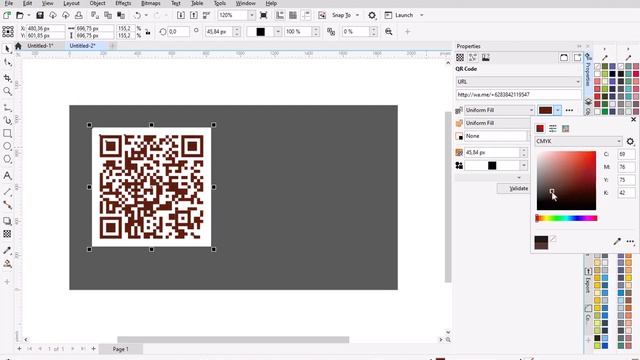The width and height of the screenshot is (640, 360).
Task: Open the Launch dropdown
Action: [422, 15]
